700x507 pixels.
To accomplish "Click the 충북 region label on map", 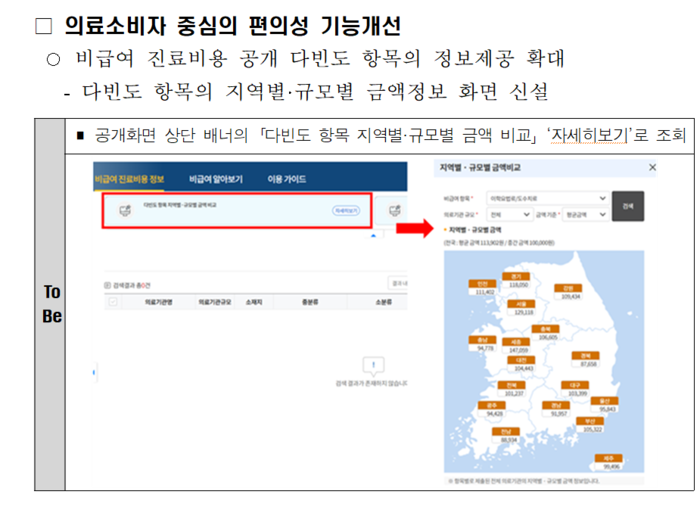I will [x=546, y=329].
